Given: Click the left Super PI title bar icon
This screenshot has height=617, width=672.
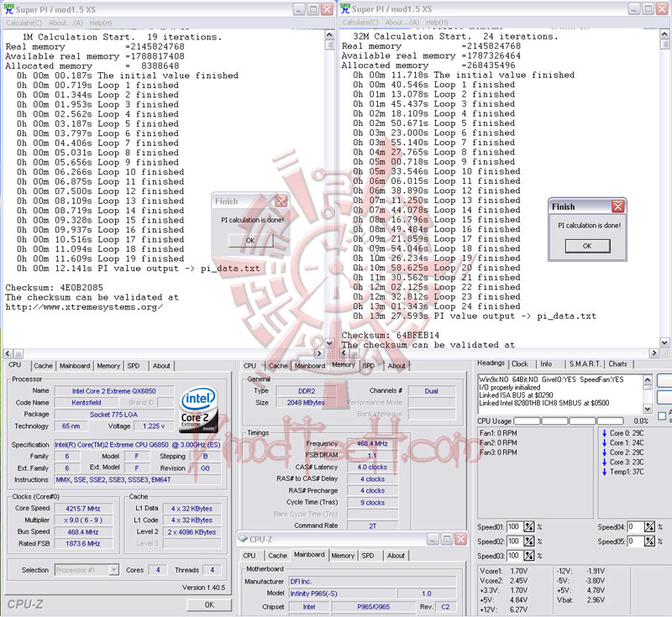Looking at the screenshot, I should (8, 9).
